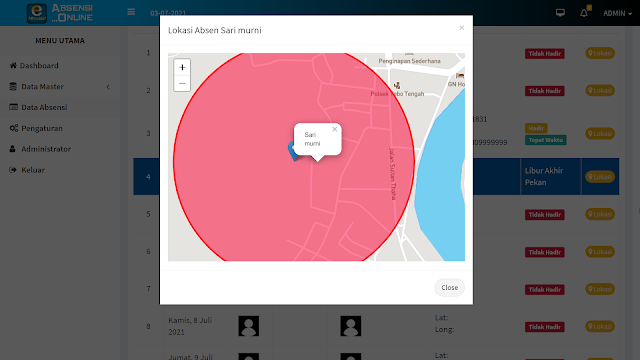Open the ADMIN user dropdown
The height and width of the screenshot is (360, 640).
point(618,13)
